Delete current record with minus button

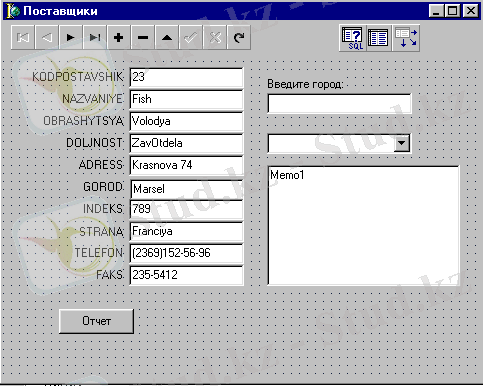(143, 37)
